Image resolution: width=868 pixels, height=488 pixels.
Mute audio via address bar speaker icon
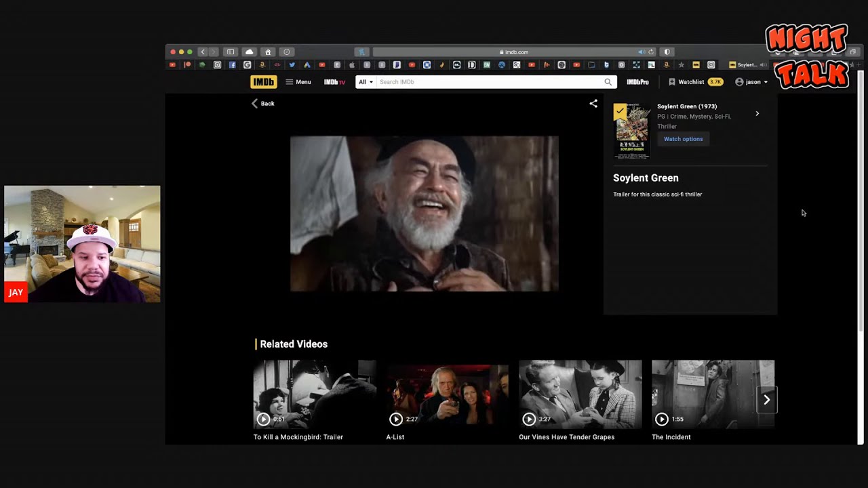642,52
